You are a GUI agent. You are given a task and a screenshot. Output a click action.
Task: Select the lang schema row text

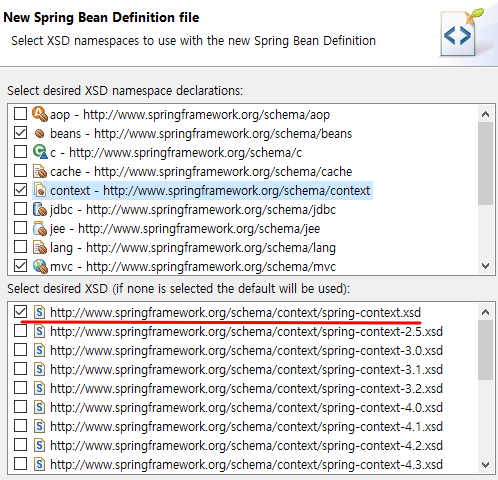pyautogui.click(x=193, y=247)
